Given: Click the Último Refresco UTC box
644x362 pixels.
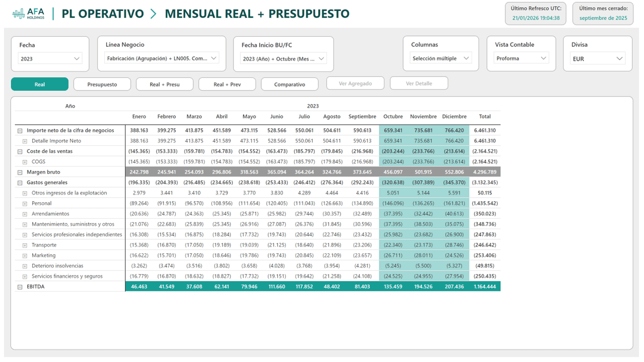Looking at the screenshot, I should [x=536, y=14].
